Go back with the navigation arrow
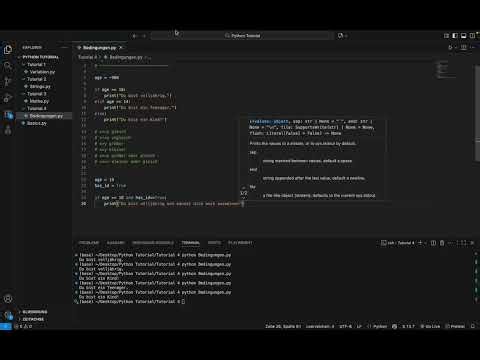Viewport: 480px width, 360px height. tap(135, 36)
